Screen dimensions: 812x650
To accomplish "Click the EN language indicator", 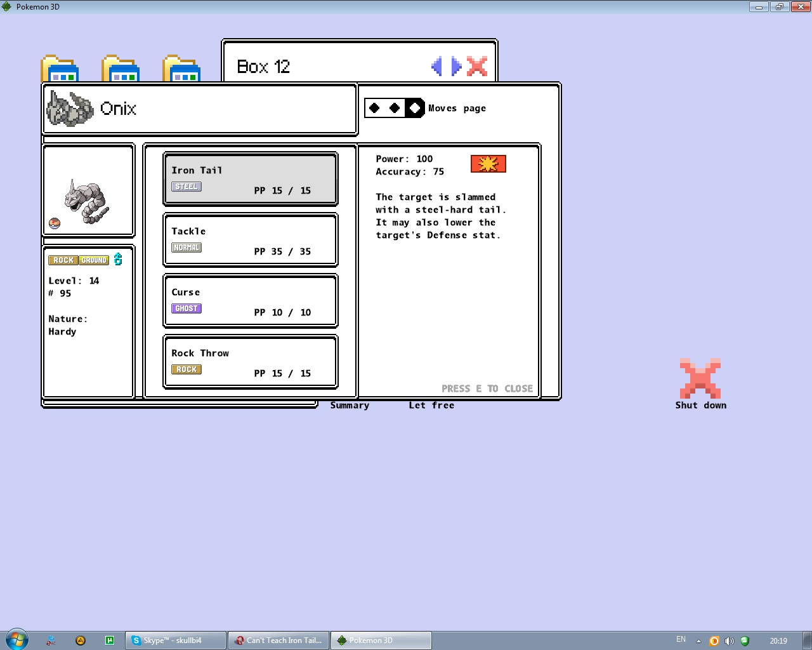I will 681,639.
